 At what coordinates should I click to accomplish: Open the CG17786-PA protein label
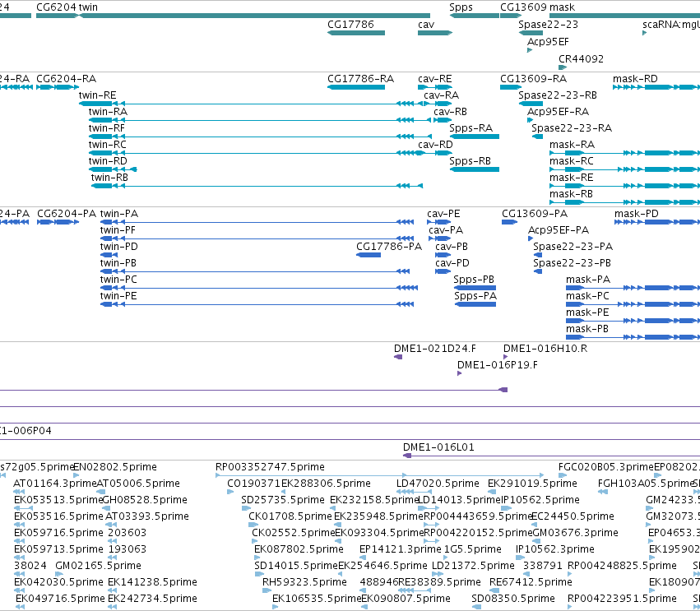coord(389,247)
